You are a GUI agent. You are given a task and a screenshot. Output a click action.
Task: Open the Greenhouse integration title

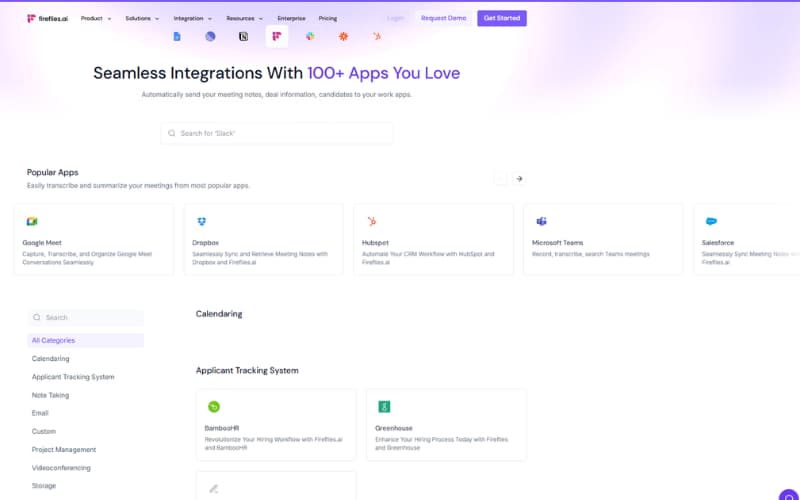click(x=394, y=428)
